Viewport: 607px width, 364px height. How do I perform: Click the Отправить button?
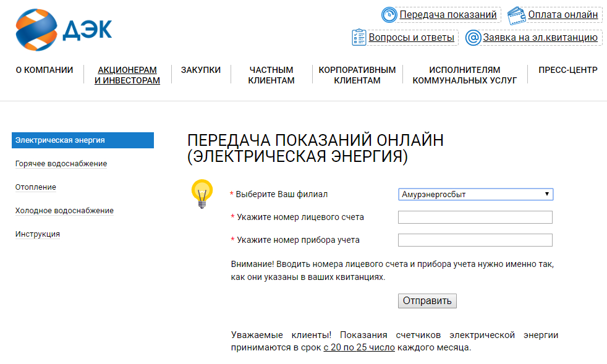point(427,301)
